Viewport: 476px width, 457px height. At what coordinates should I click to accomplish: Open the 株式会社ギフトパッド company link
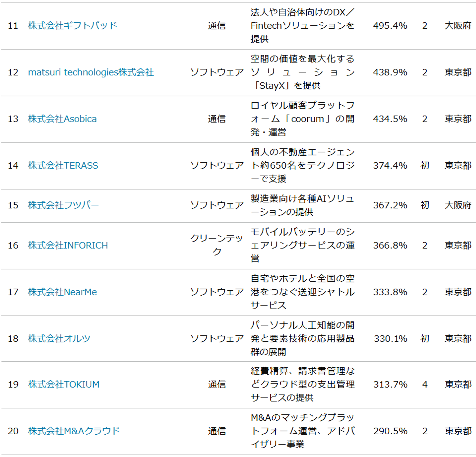coord(73,25)
